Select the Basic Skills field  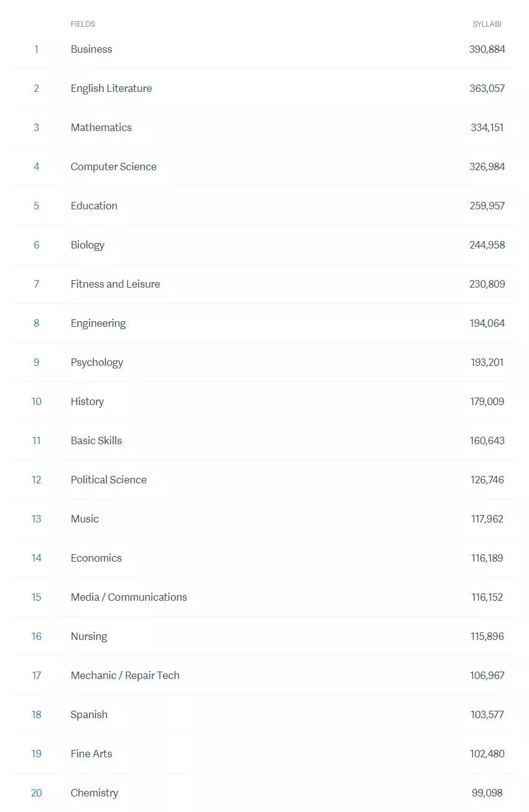coord(96,440)
